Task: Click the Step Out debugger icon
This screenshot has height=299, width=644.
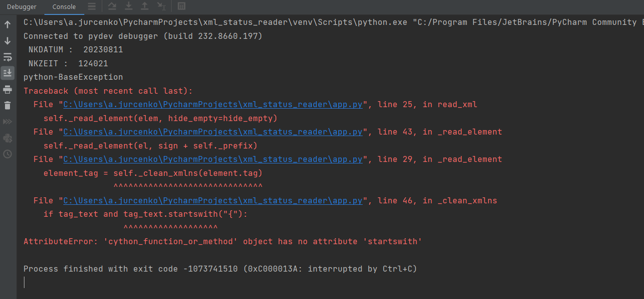Action: (145, 6)
